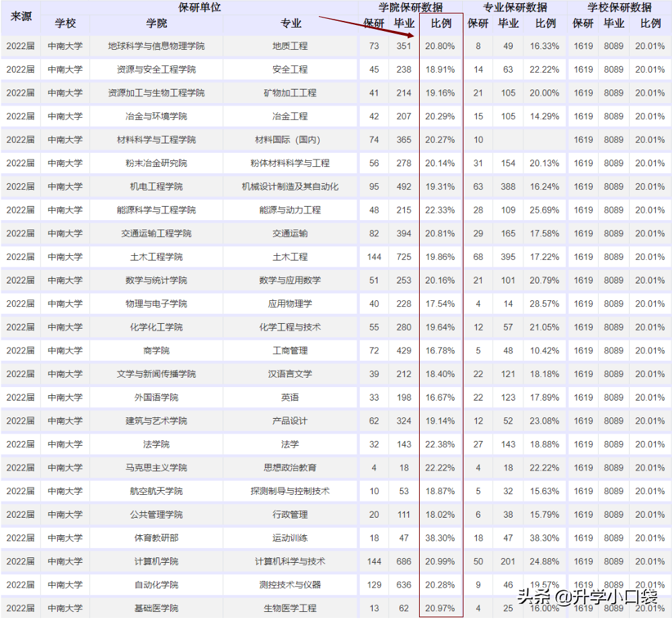Click the highlighted 比例 column header
Image resolution: width=672 pixels, height=620 pixels.
click(x=441, y=23)
